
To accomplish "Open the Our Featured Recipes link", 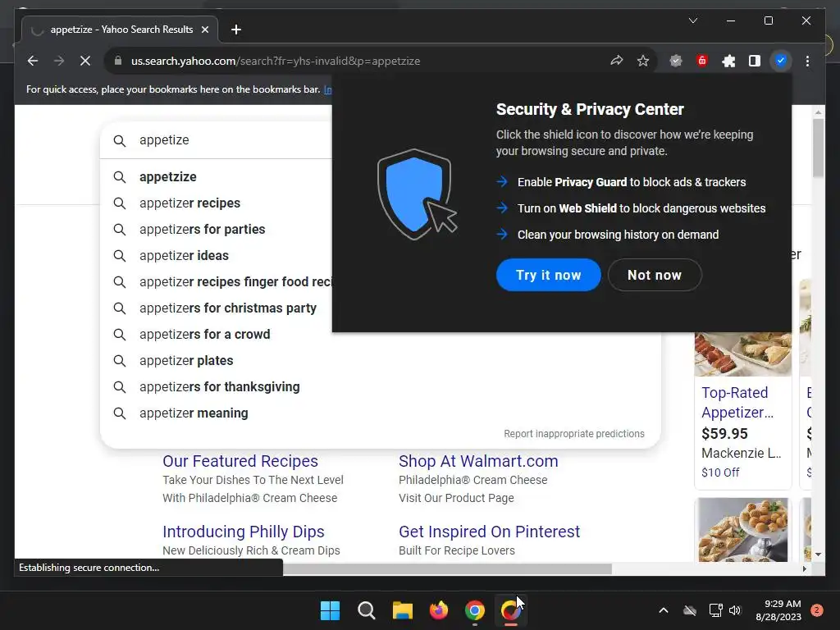I will coord(240,461).
